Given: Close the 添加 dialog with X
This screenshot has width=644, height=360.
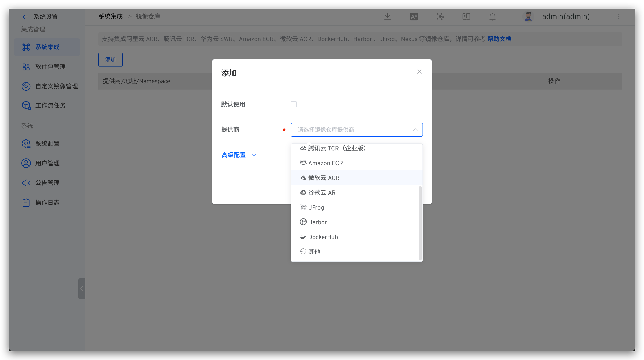Looking at the screenshot, I should pyautogui.click(x=419, y=72).
